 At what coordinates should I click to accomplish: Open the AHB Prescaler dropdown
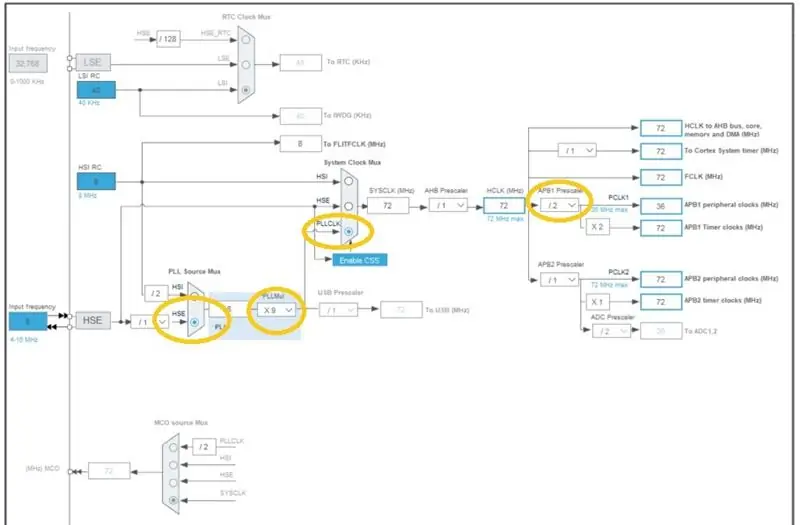click(448, 206)
